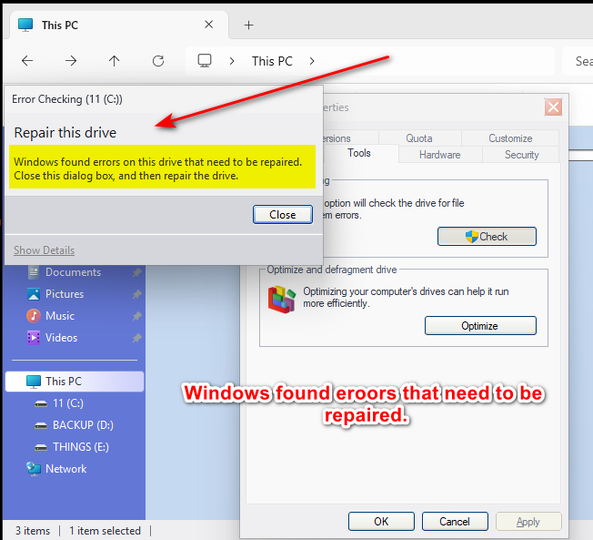Click the highlighted errors found message

point(162,167)
